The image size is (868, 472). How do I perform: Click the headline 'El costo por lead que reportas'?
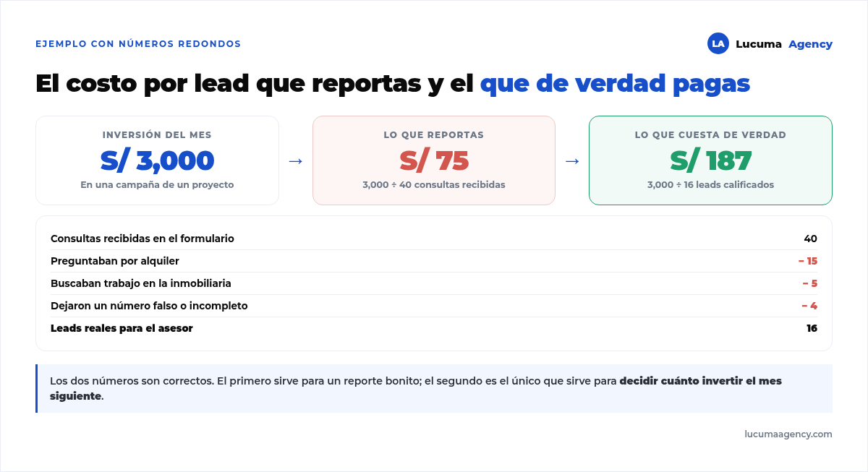[229, 84]
